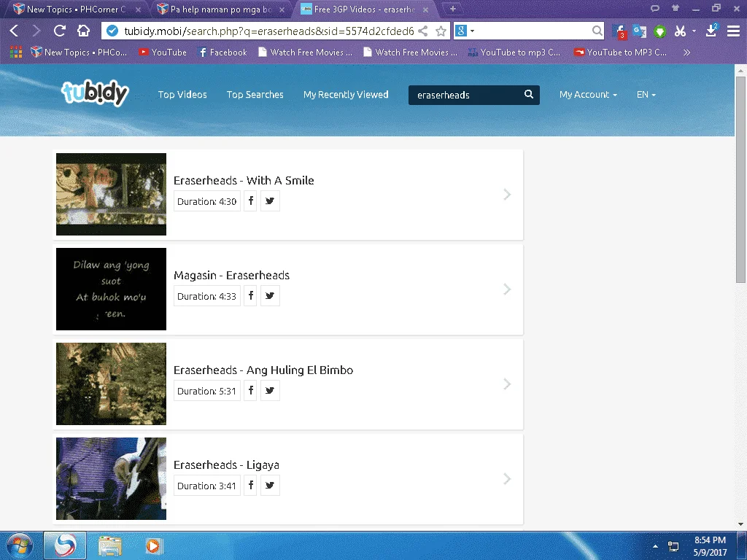Open Top Videos menu item
The image size is (747, 560).
tap(182, 95)
